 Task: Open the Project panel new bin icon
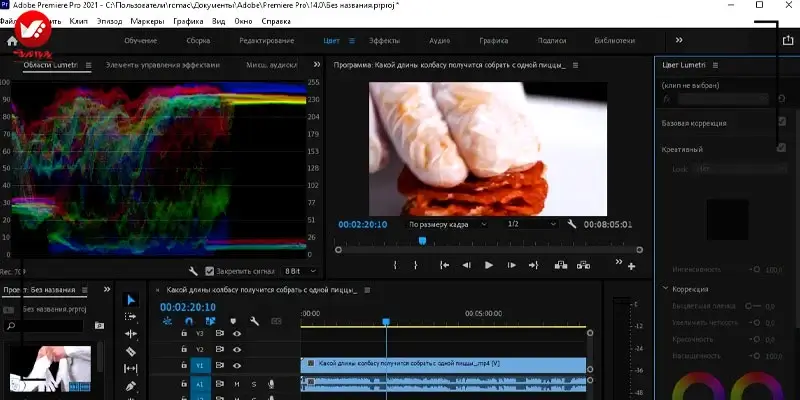click(x=99, y=326)
